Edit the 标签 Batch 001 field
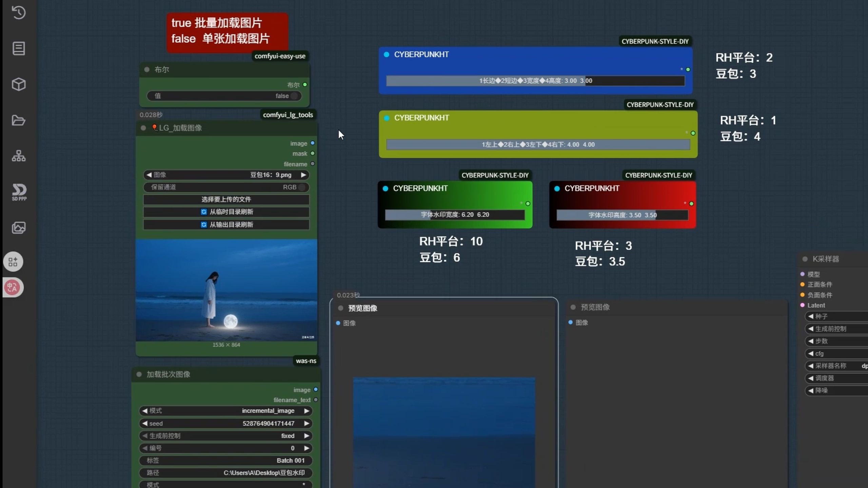868x488 pixels. [x=225, y=460]
